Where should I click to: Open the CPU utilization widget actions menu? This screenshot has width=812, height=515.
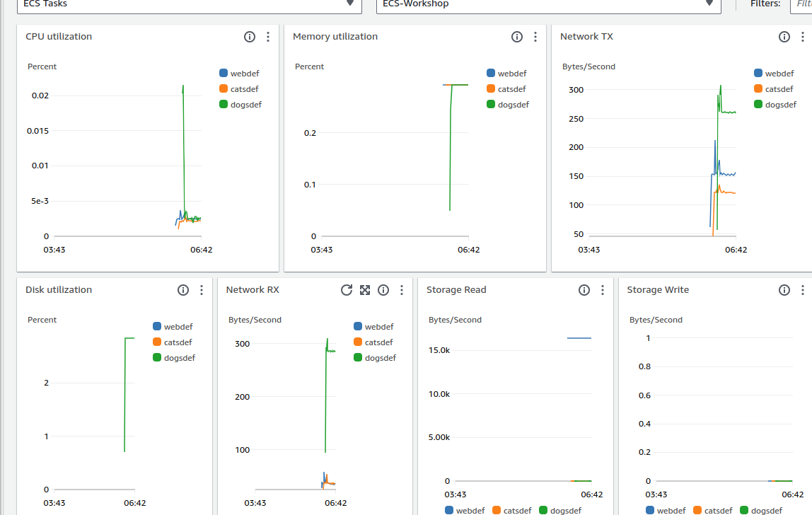pos(268,37)
